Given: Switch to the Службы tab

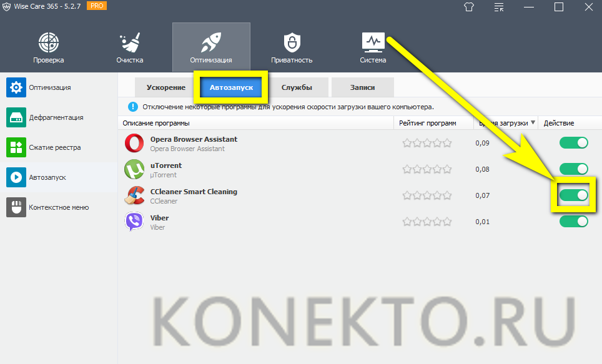Looking at the screenshot, I should tap(296, 87).
